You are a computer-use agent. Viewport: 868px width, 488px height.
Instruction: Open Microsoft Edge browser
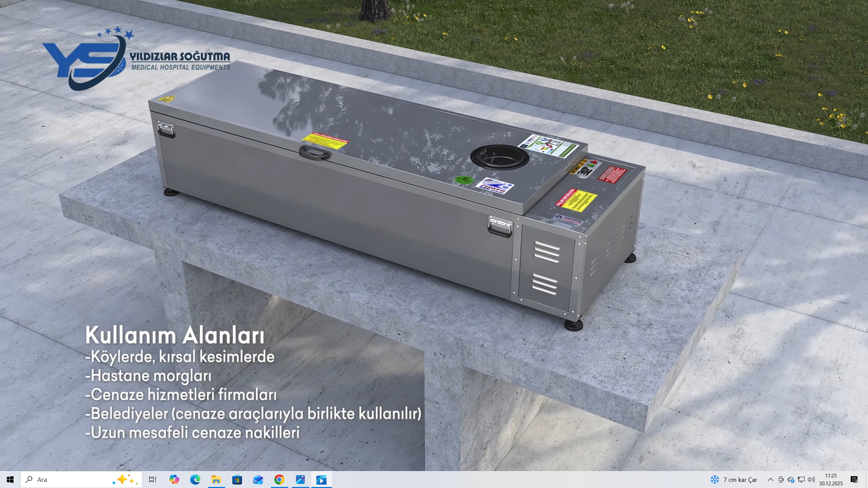195,480
